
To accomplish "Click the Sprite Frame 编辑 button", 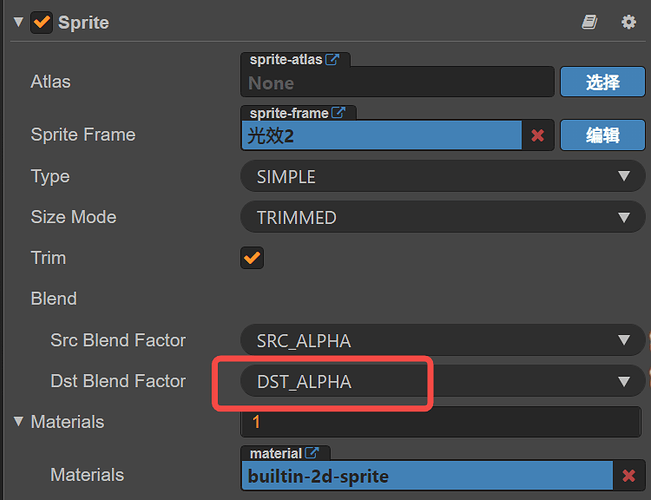I will point(602,135).
